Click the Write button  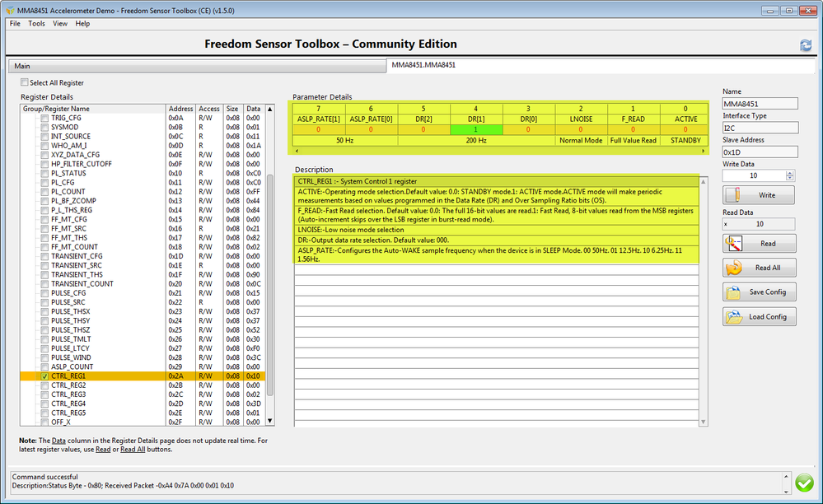click(x=759, y=195)
